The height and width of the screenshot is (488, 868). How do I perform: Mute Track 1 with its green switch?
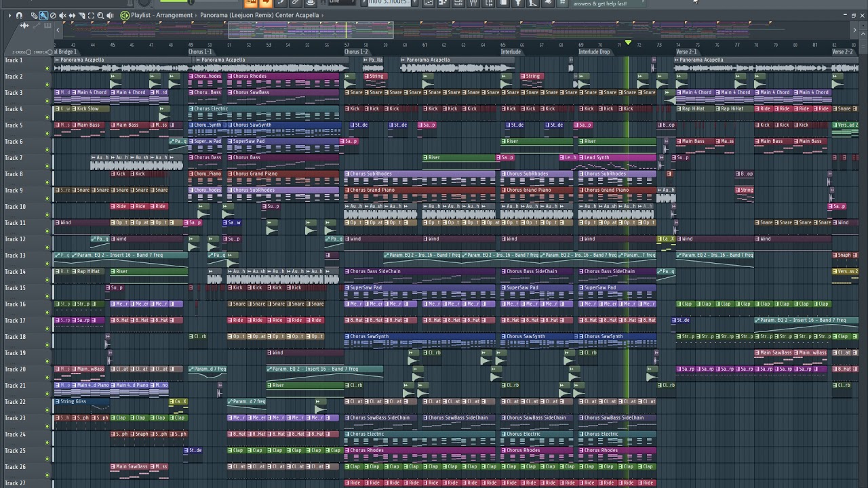tap(47, 68)
